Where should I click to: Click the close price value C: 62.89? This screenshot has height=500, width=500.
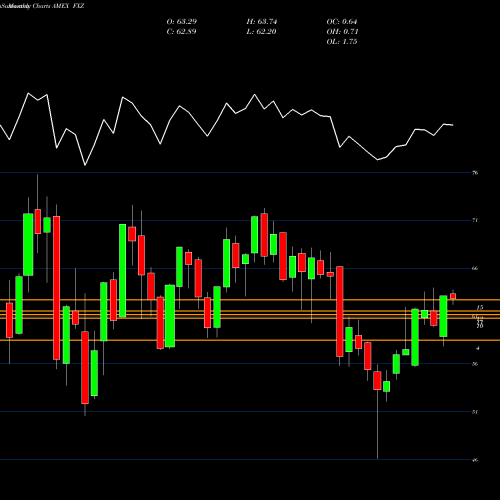pyautogui.click(x=182, y=32)
